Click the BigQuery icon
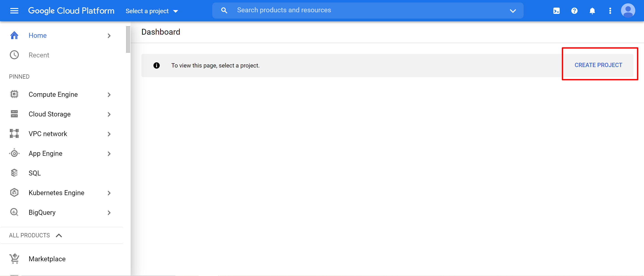 click(x=14, y=212)
